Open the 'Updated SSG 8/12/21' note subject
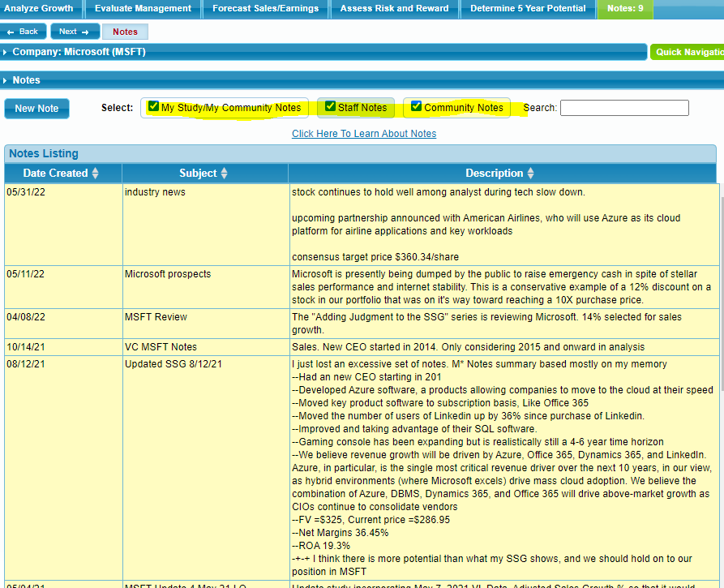Screen dimensions: 724x588 click(x=174, y=364)
